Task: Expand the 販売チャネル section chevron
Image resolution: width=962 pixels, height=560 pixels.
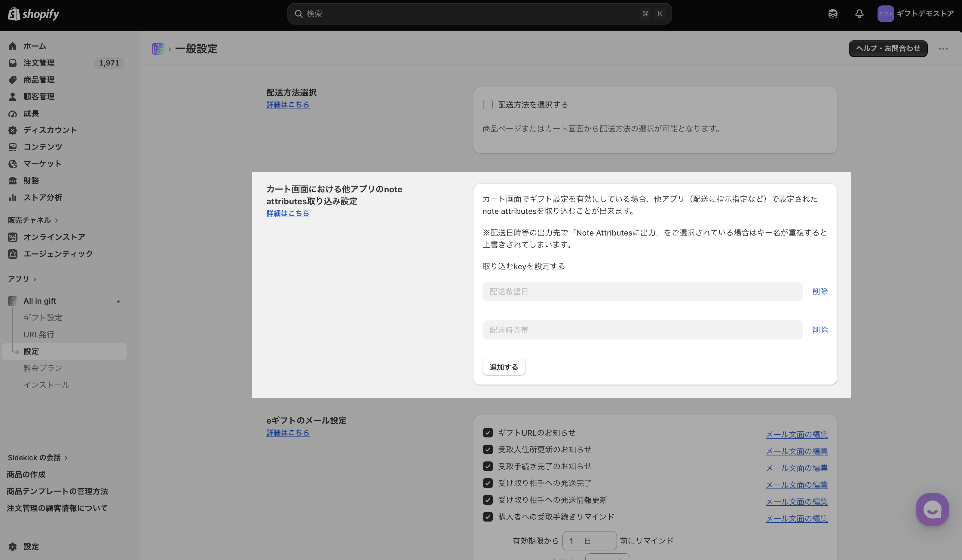Action: tap(57, 220)
